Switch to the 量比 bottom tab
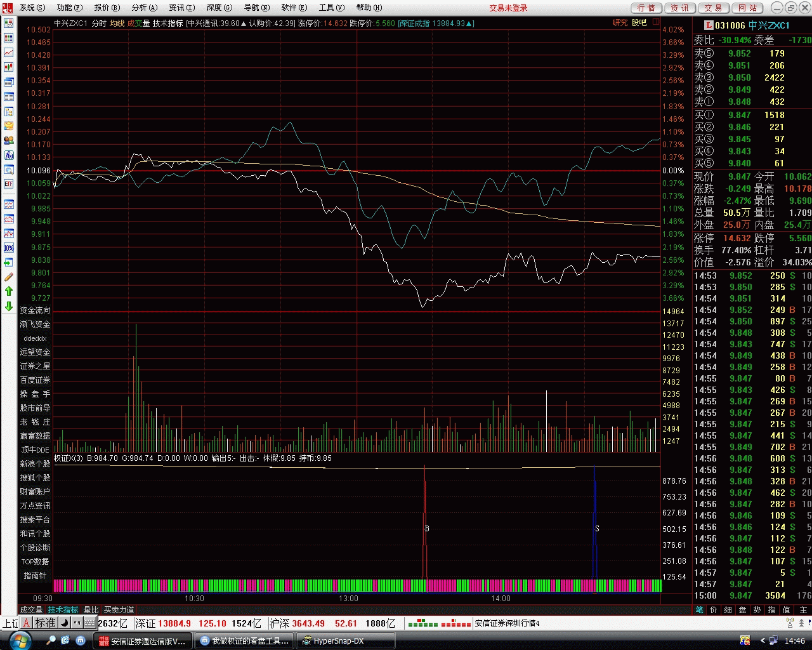The image size is (812, 650). point(91,610)
